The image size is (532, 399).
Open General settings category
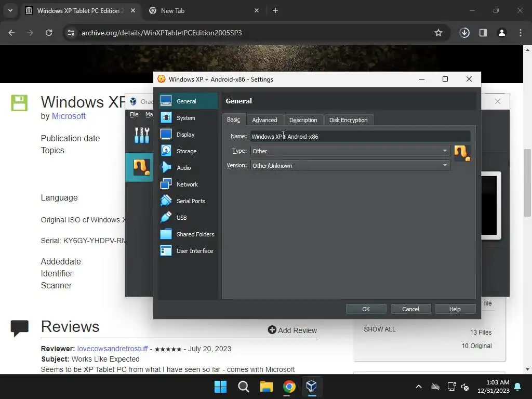[x=188, y=101]
